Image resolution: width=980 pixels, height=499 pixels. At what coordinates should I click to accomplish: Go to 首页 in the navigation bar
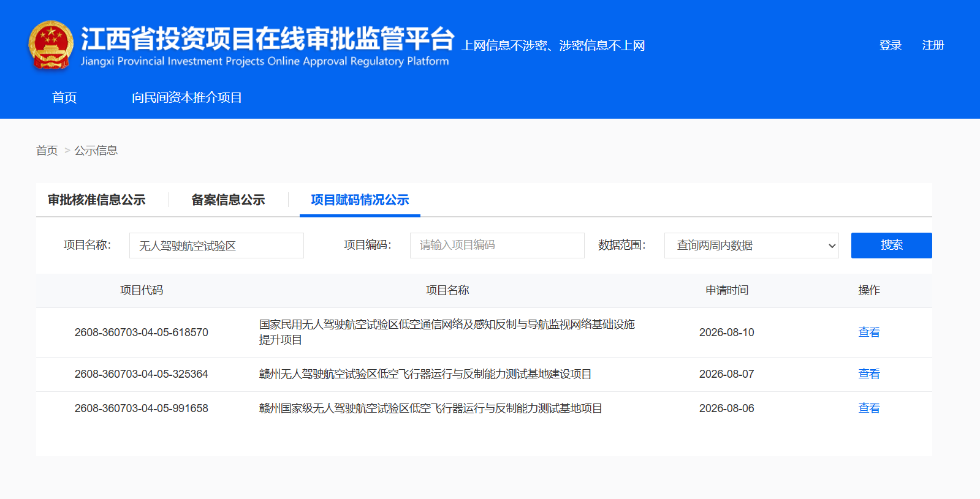pyautogui.click(x=64, y=97)
